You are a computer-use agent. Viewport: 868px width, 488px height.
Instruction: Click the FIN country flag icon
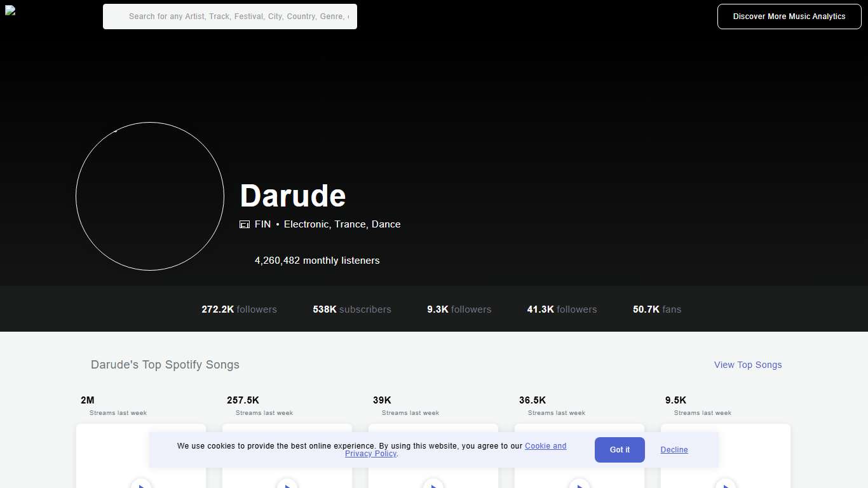click(x=245, y=224)
